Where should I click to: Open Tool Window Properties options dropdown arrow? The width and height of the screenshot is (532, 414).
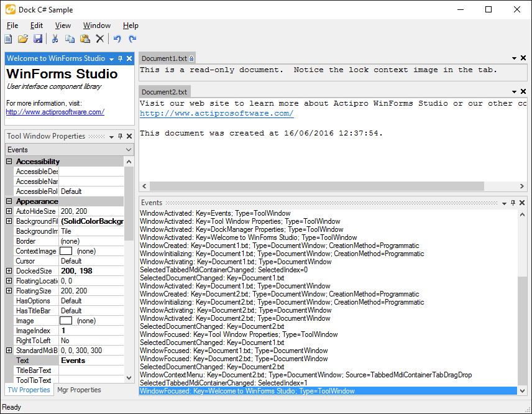click(111, 137)
